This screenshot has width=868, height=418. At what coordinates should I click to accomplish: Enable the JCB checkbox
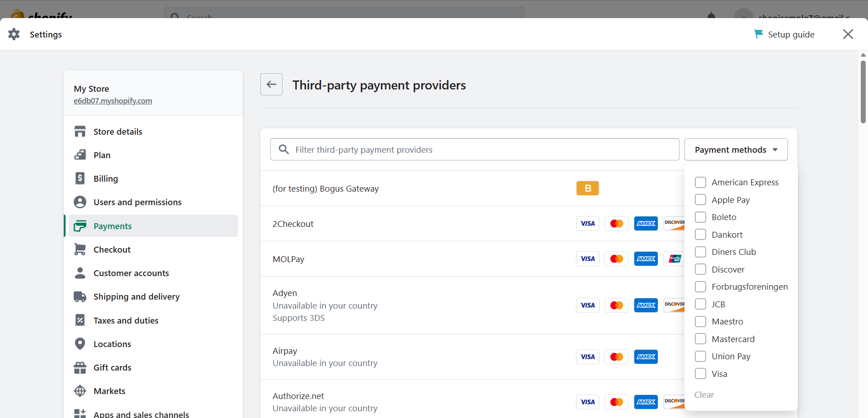[x=700, y=304]
